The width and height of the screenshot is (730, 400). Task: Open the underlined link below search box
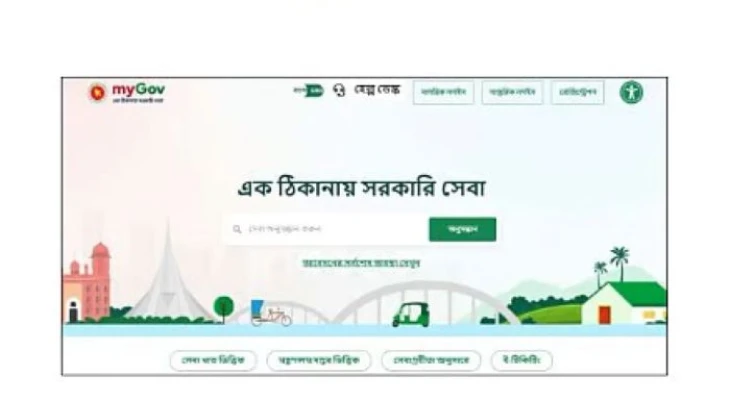point(361,263)
